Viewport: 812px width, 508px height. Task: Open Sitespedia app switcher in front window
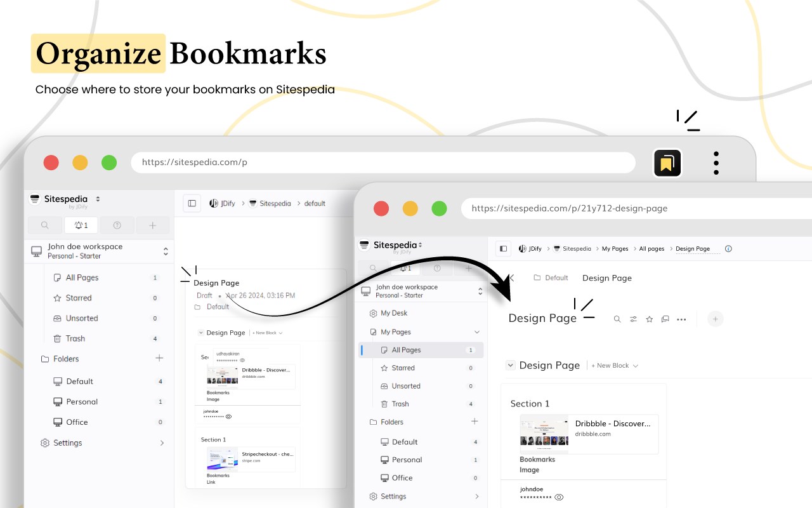click(420, 245)
